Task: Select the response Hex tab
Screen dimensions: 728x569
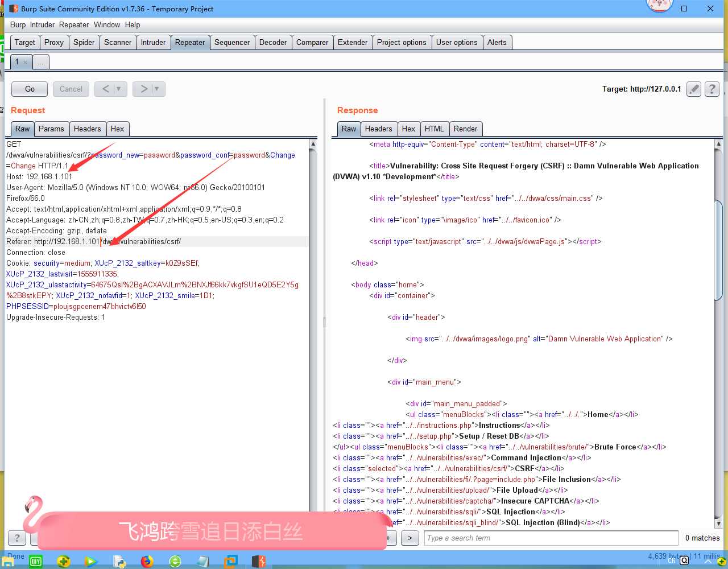Action: pos(408,129)
